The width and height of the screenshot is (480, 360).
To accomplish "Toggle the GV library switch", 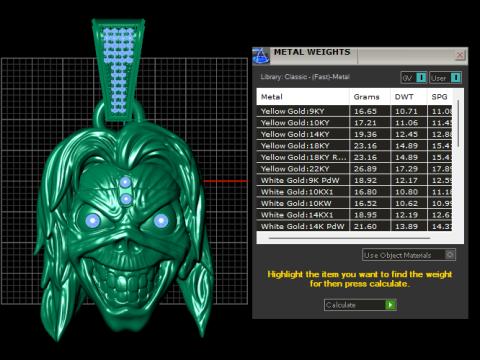I will (414, 78).
